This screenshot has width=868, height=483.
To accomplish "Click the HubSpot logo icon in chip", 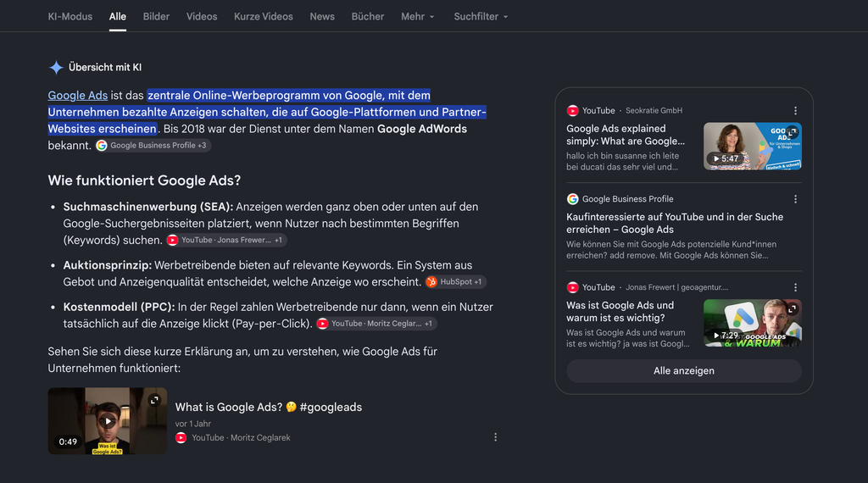I will click(x=431, y=282).
